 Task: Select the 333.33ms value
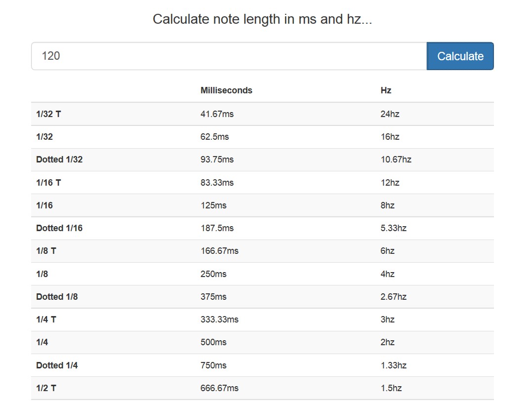(x=219, y=319)
